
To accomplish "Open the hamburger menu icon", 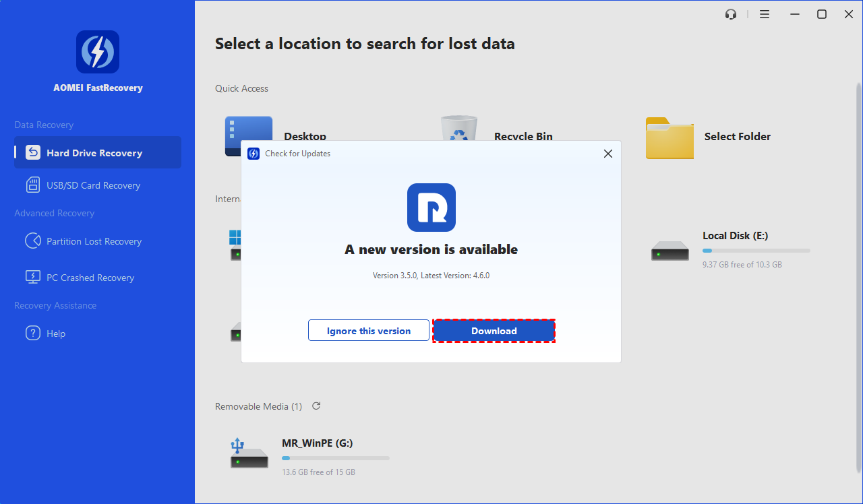I will (x=765, y=14).
